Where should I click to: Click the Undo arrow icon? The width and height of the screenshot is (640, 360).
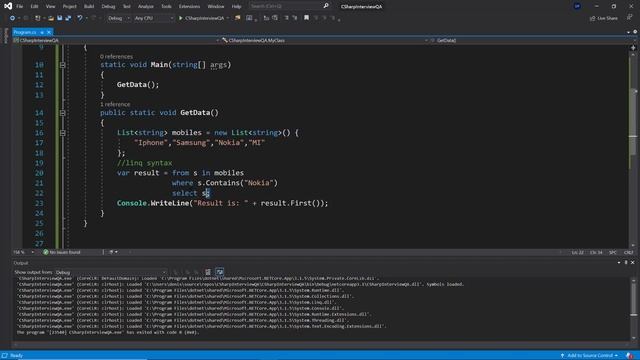tap(80, 18)
